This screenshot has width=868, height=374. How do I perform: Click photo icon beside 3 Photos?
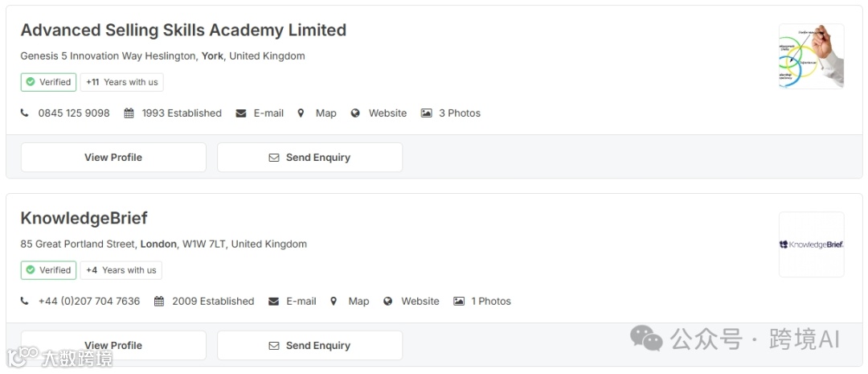tap(427, 113)
